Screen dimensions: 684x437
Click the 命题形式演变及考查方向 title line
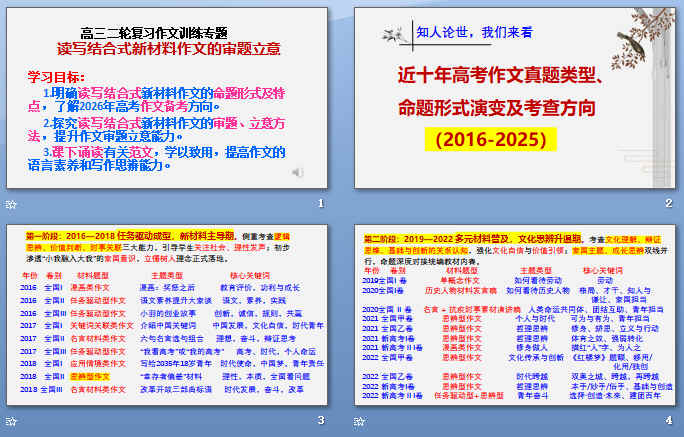[x=498, y=105]
